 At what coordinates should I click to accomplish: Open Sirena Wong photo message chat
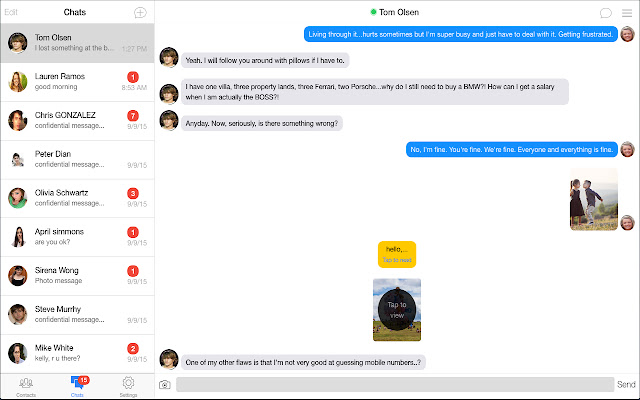[77, 276]
